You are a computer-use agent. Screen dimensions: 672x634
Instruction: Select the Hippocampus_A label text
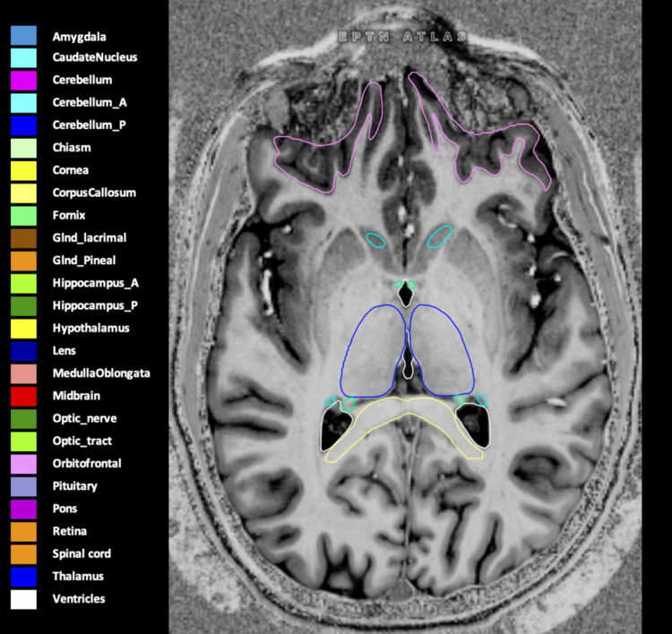96,283
